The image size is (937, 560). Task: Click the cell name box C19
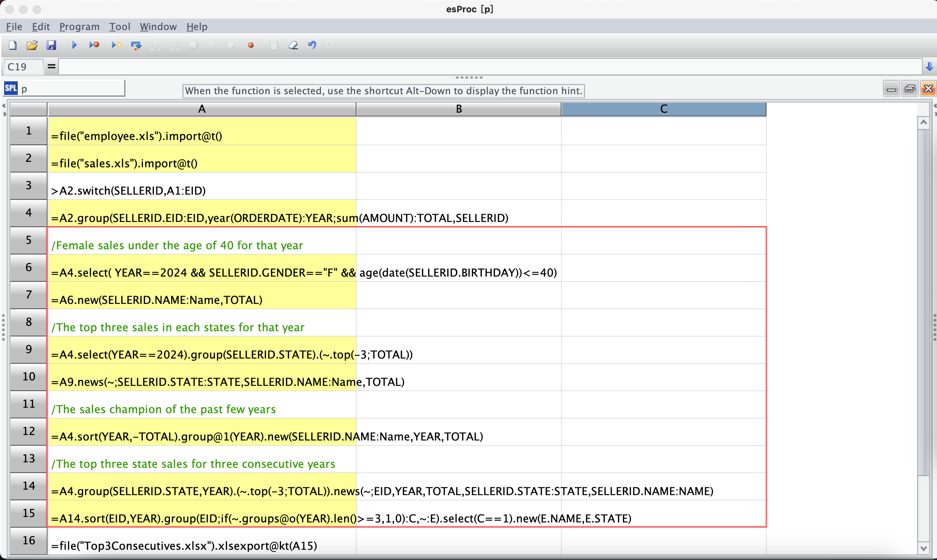pos(23,67)
